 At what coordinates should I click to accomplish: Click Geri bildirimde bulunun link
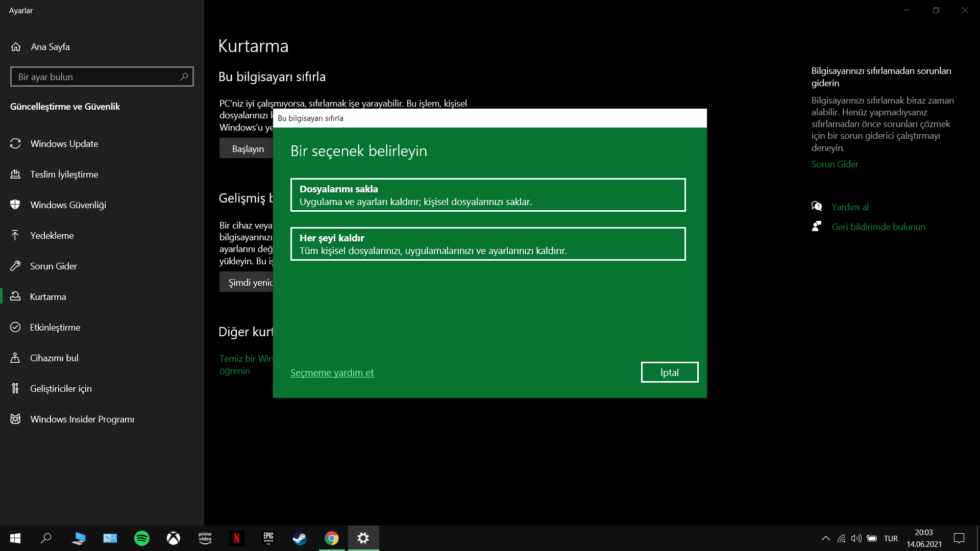pyautogui.click(x=878, y=227)
